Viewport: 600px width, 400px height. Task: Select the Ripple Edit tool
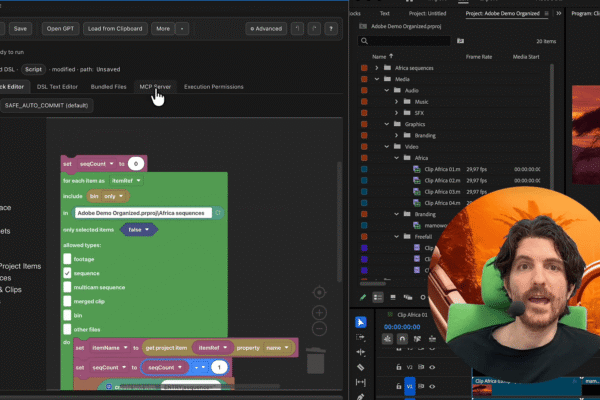tap(360, 352)
